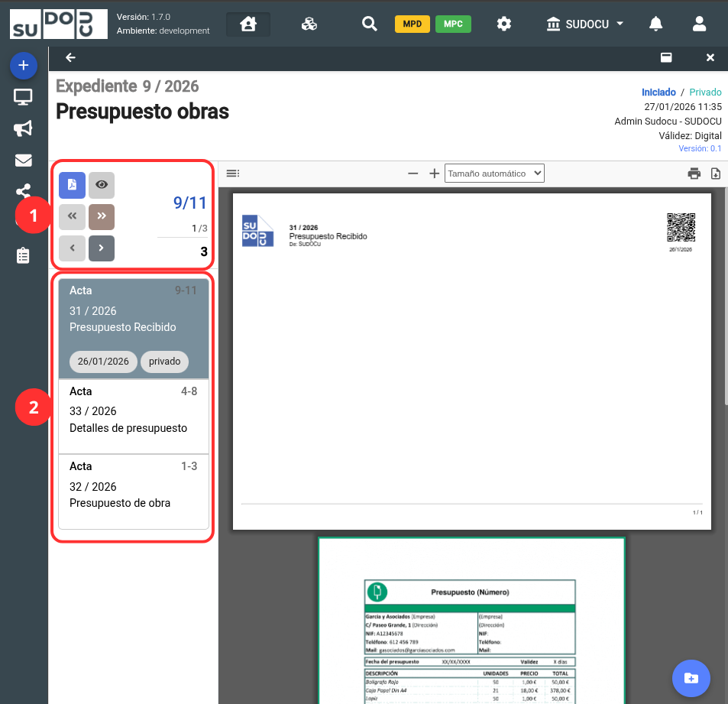
Task: Click the add folder floating button
Action: [x=691, y=679]
